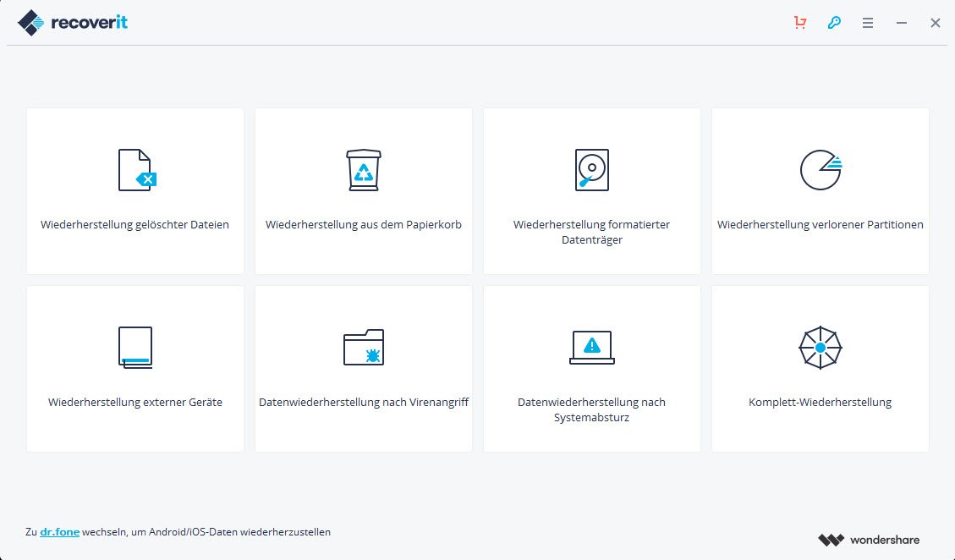The height and width of the screenshot is (560, 955).
Task: Click the recycle bin icon
Action: [x=364, y=170]
